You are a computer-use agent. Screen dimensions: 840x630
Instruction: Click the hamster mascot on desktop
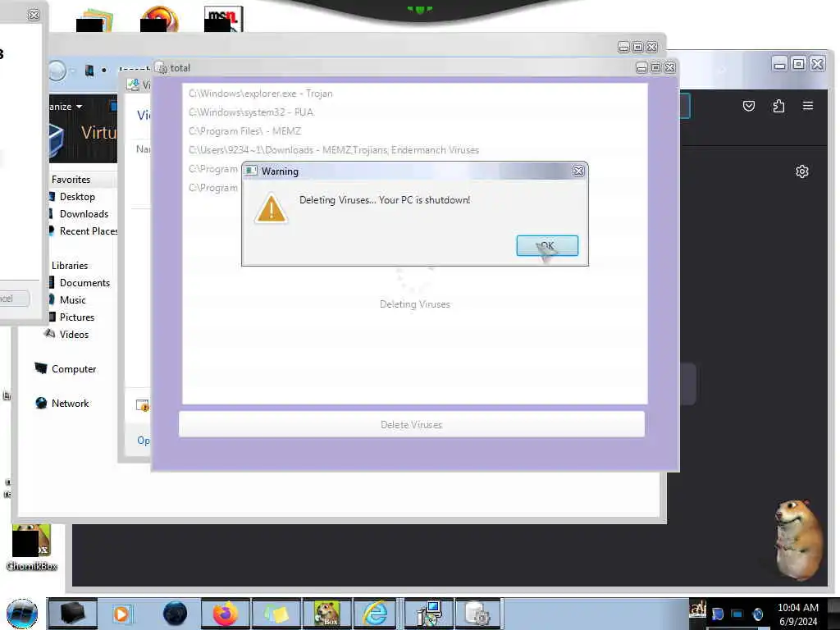click(x=797, y=539)
